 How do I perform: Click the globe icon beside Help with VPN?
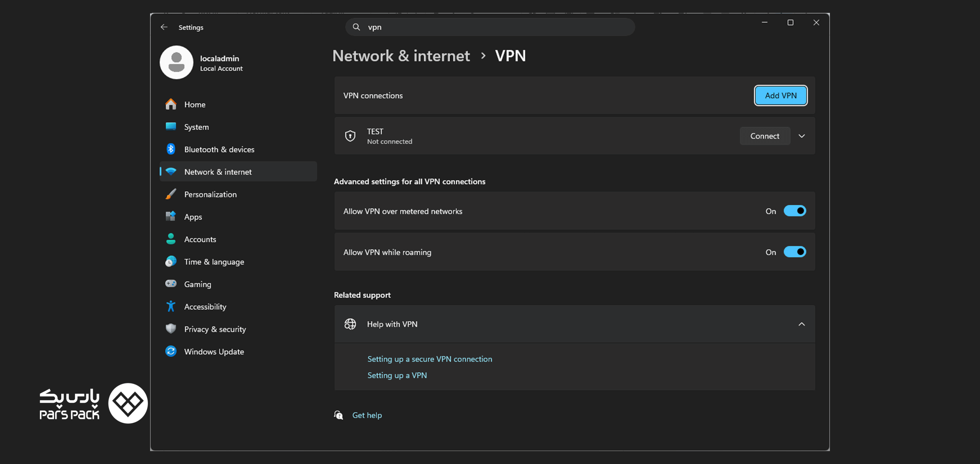tap(350, 324)
